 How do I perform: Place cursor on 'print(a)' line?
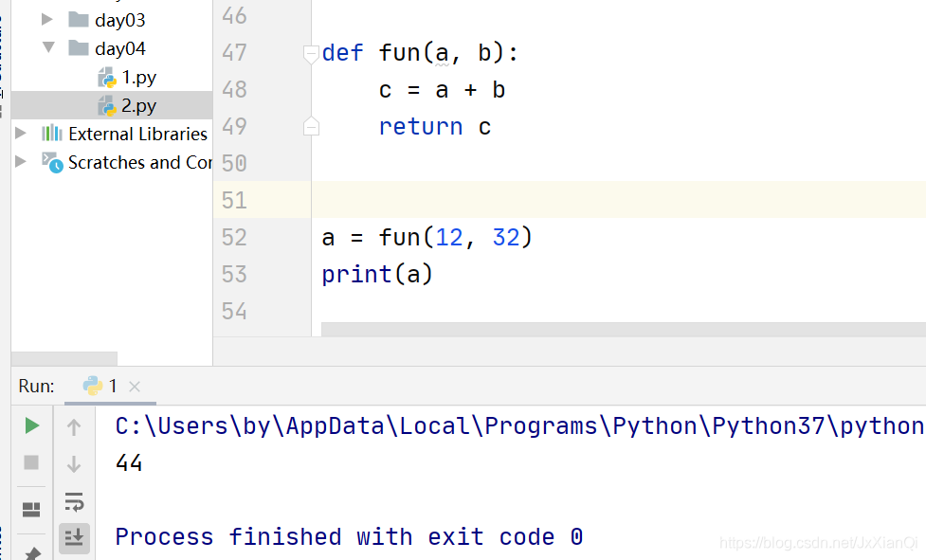377,275
